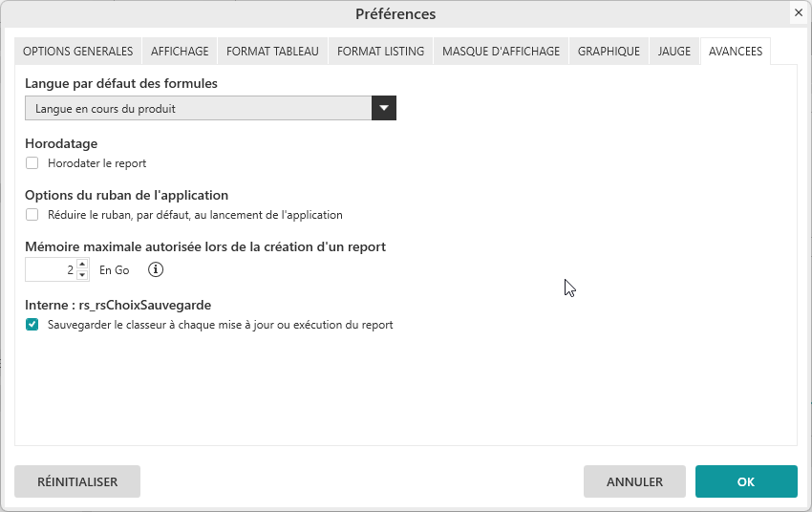Decrease memory value with down arrow
Image resolution: width=812 pixels, height=512 pixels.
pyautogui.click(x=83, y=276)
